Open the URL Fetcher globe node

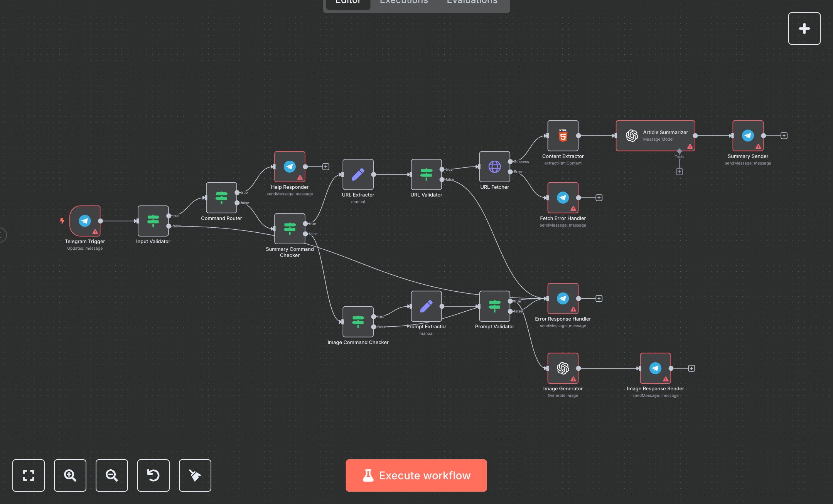coord(494,166)
